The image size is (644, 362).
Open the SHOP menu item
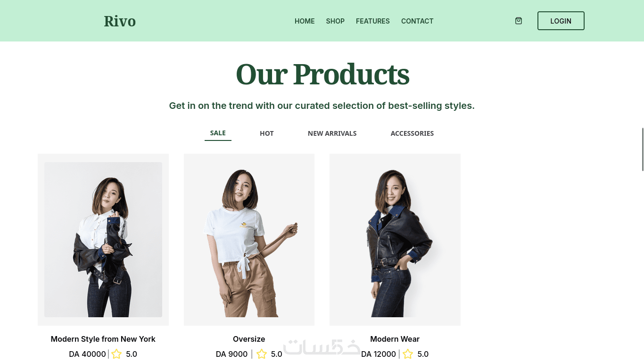[x=335, y=21]
